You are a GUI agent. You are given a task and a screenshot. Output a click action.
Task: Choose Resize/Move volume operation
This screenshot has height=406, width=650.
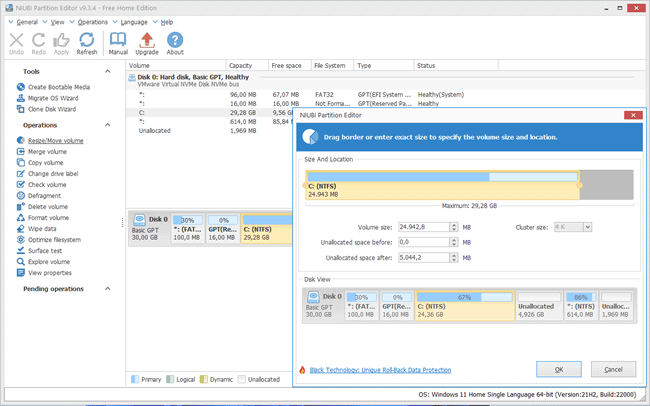pyautogui.click(x=50, y=141)
